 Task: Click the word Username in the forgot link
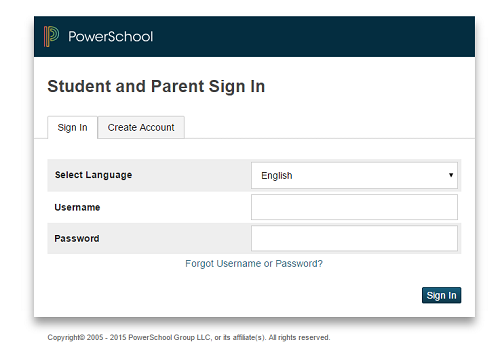(x=239, y=264)
